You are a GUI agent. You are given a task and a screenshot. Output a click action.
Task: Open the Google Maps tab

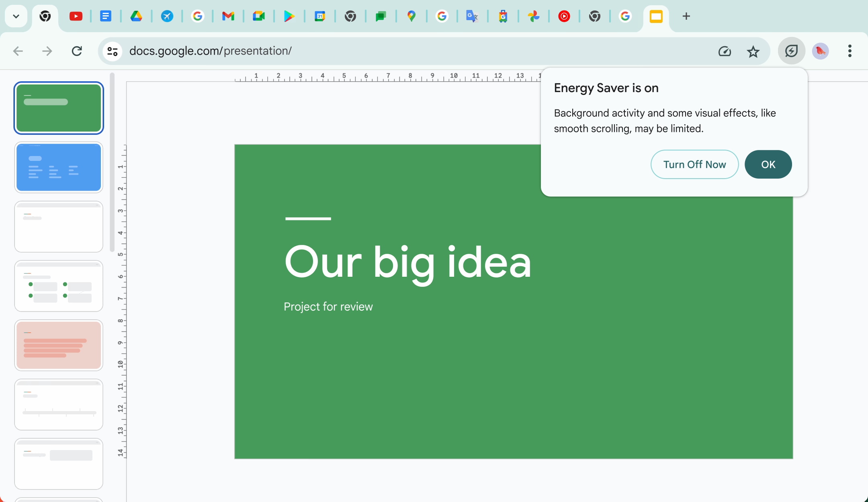[x=411, y=16]
